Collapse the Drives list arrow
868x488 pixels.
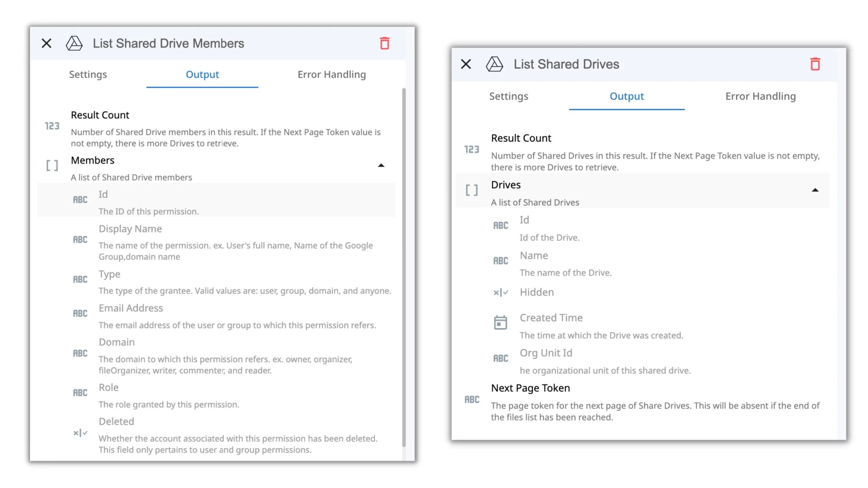click(815, 190)
